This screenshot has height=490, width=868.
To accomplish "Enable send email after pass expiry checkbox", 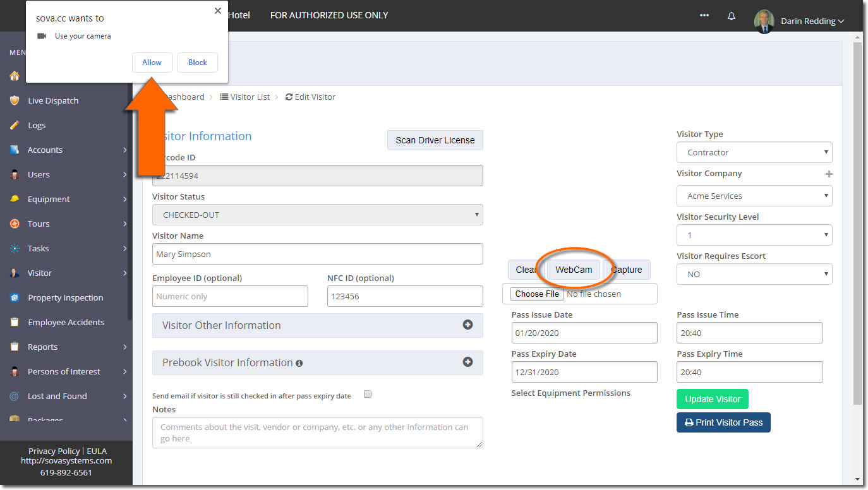I will point(368,395).
